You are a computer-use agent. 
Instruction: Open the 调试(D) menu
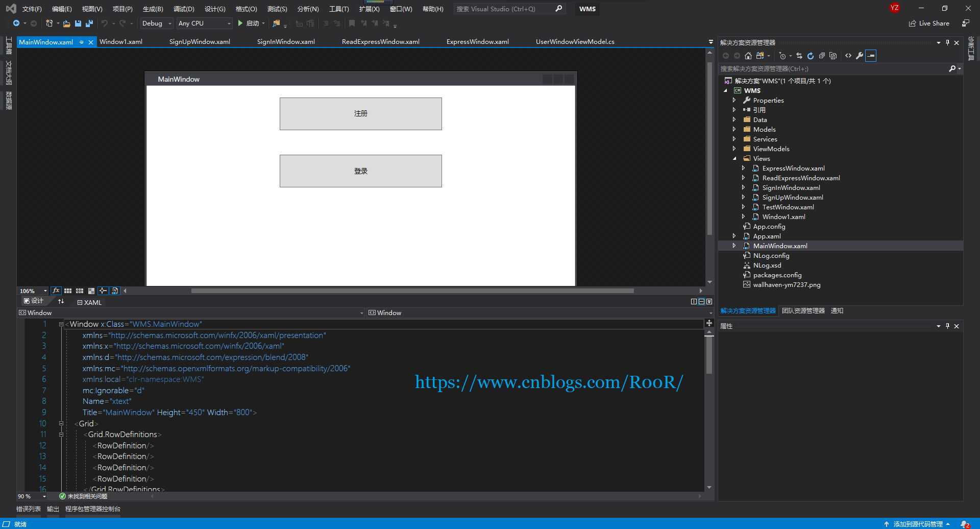coord(184,9)
